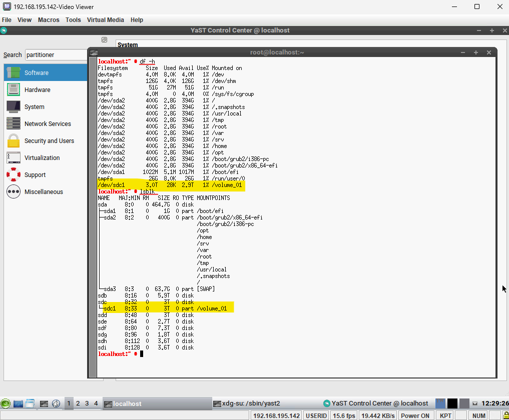This screenshot has height=420, width=509.
Task: Click the Software label in sidebar
Action: pyautogui.click(x=37, y=73)
